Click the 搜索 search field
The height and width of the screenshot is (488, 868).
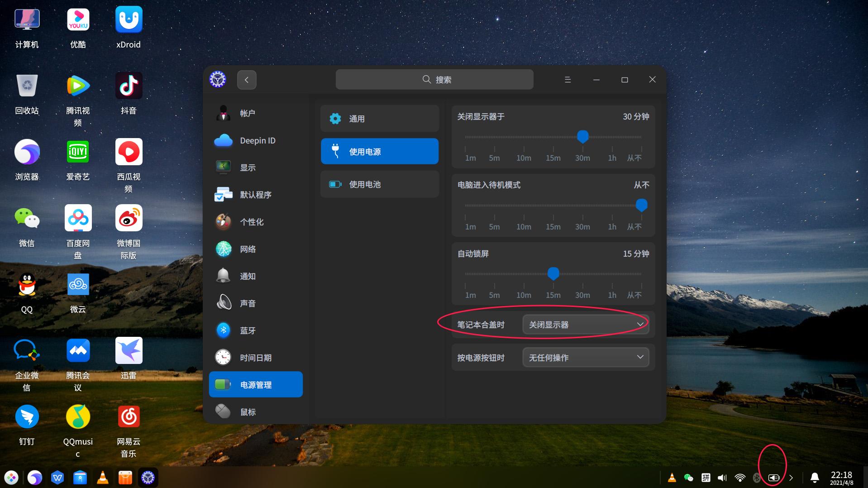click(x=434, y=80)
